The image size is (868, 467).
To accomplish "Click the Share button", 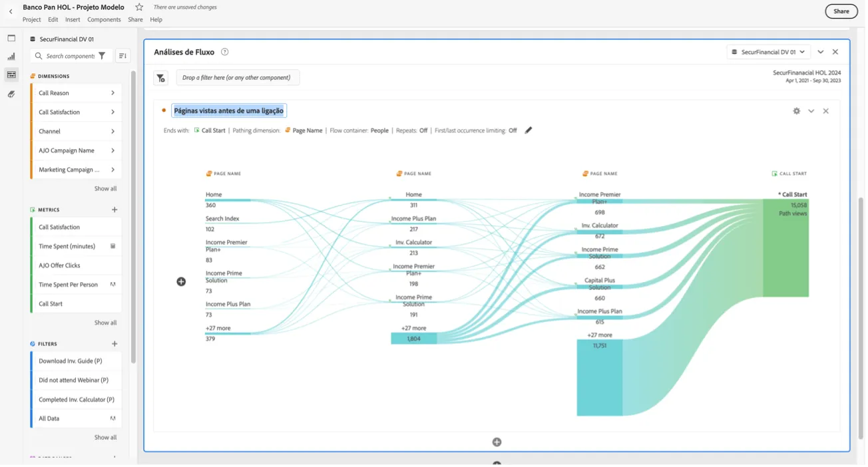I will (841, 11).
